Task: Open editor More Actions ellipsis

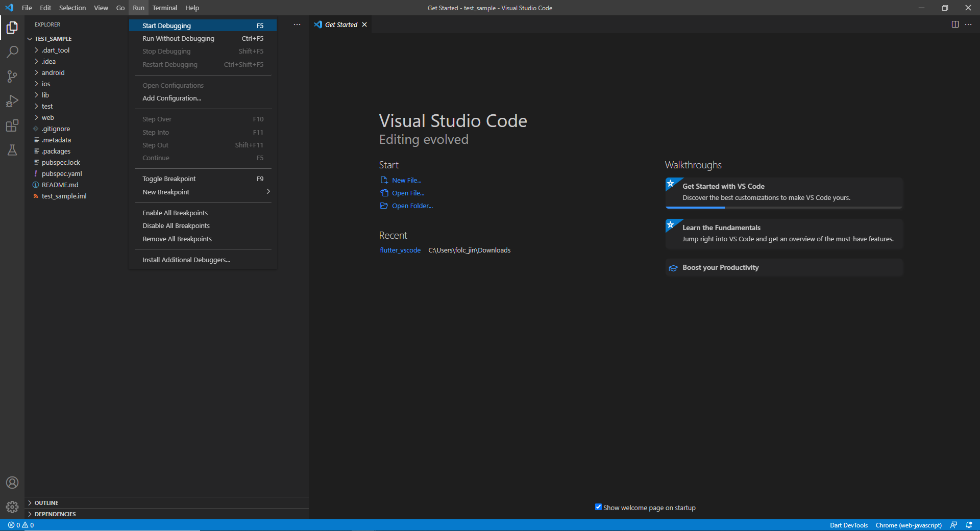Action: tap(968, 24)
